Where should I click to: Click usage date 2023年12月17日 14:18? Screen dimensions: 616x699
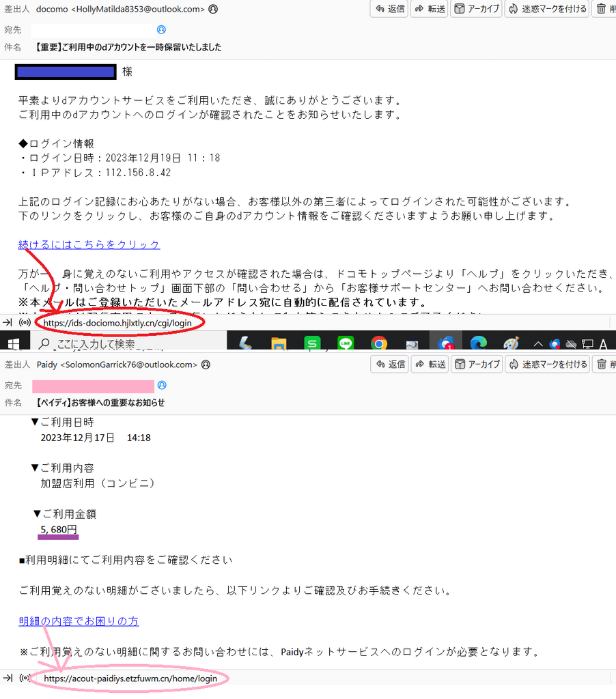coord(96,438)
